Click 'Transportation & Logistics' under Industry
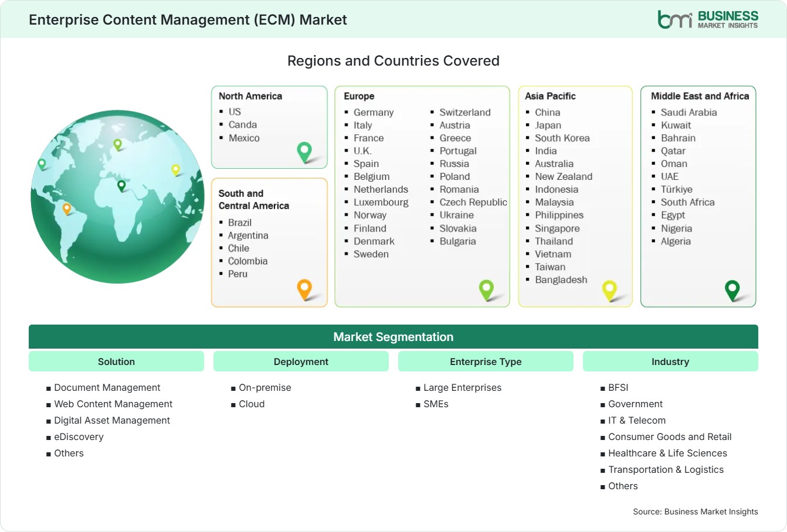The image size is (787, 532). click(x=666, y=470)
